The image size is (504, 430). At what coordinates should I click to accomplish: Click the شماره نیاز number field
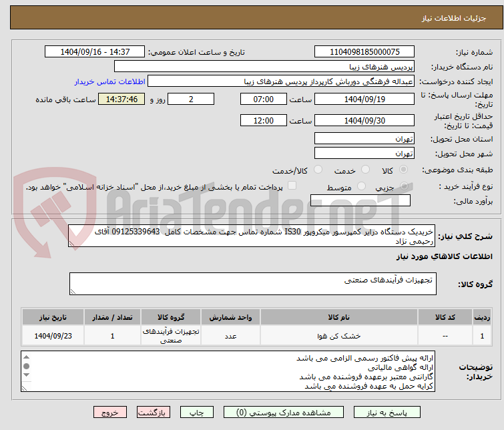[x=364, y=52]
